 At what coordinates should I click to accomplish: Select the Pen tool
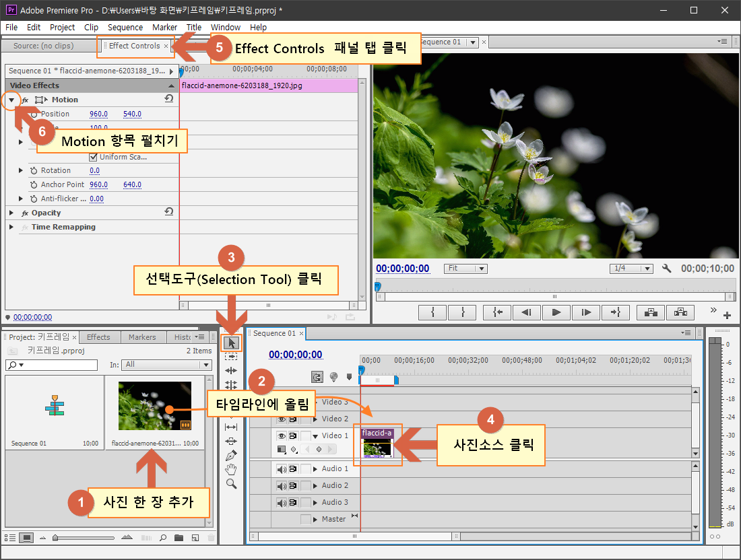(231, 456)
